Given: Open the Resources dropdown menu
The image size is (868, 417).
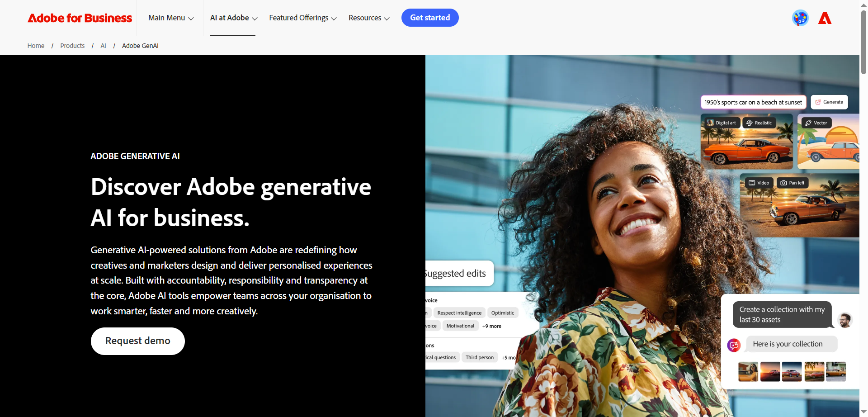Looking at the screenshot, I should tap(369, 18).
